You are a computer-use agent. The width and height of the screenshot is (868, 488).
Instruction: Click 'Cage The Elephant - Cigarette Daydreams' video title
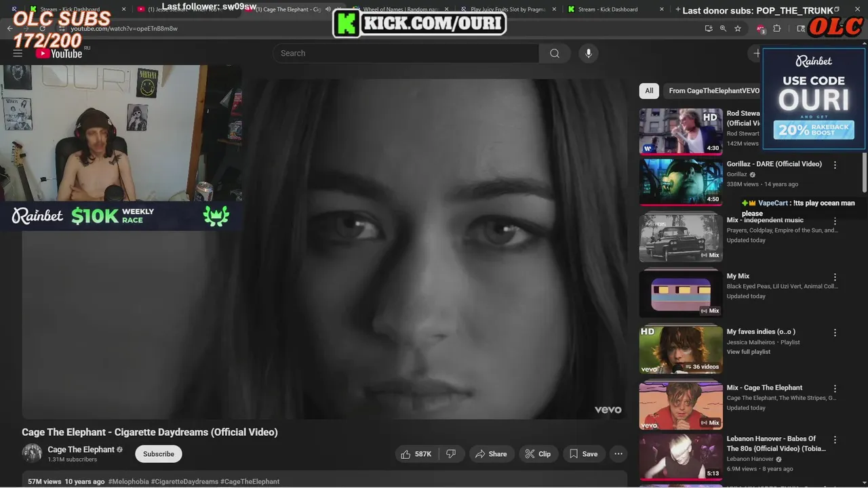pos(150,432)
